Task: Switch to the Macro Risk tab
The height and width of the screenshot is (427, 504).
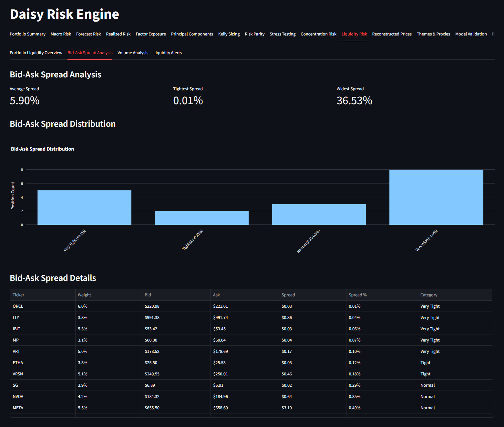Action: [x=61, y=34]
